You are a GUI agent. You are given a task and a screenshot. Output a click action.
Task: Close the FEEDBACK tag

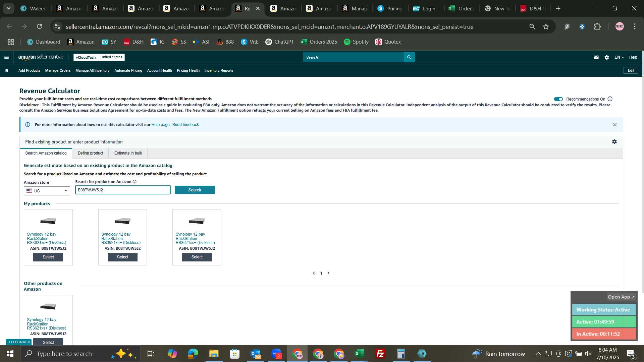[29, 342]
